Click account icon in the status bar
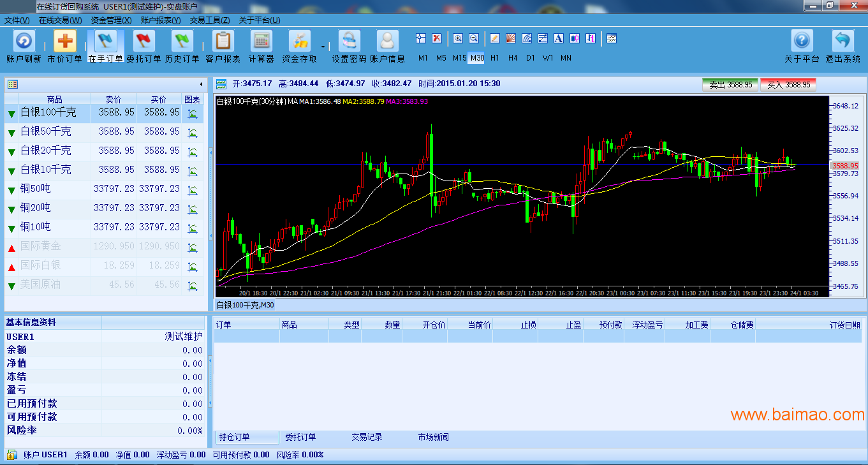The image size is (868, 465). point(12,455)
